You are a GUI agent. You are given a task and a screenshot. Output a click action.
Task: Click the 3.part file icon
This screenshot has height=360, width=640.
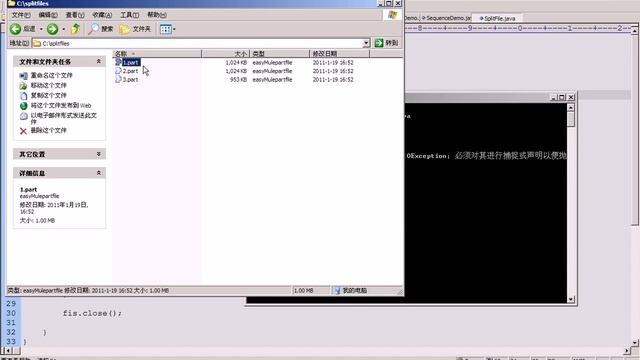point(118,80)
